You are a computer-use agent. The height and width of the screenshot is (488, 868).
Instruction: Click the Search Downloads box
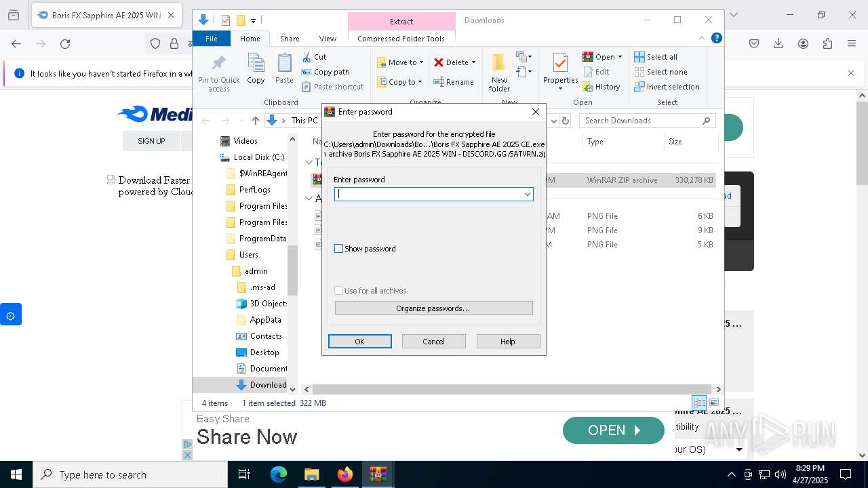[648, 121]
